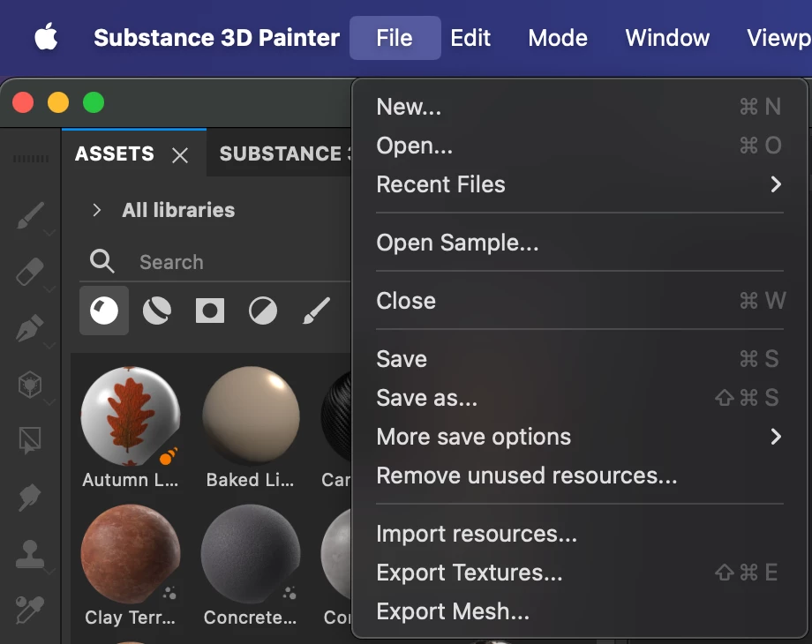Select the Clone stamp tool
812x644 pixels.
click(30, 554)
